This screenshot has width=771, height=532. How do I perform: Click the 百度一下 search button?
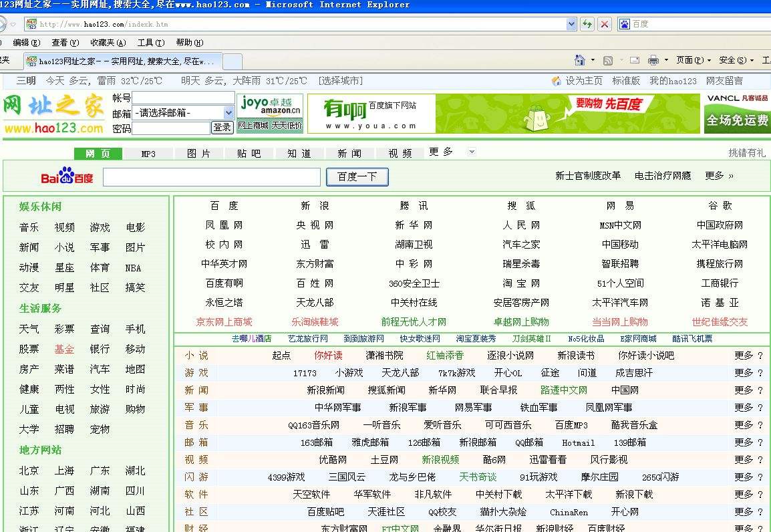[x=357, y=176]
